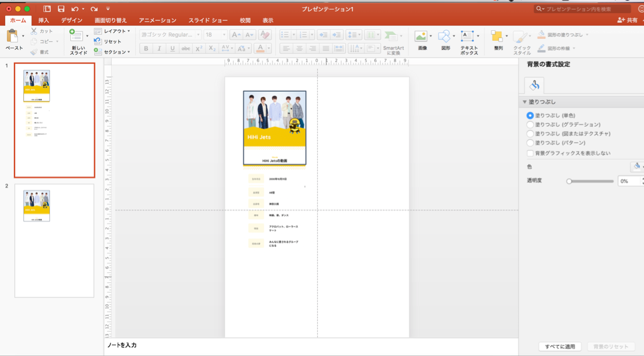Select gradient fill 塗りつぶし (グラデーション)
This screenshot has height=356, width=644.
pos(530,124)
